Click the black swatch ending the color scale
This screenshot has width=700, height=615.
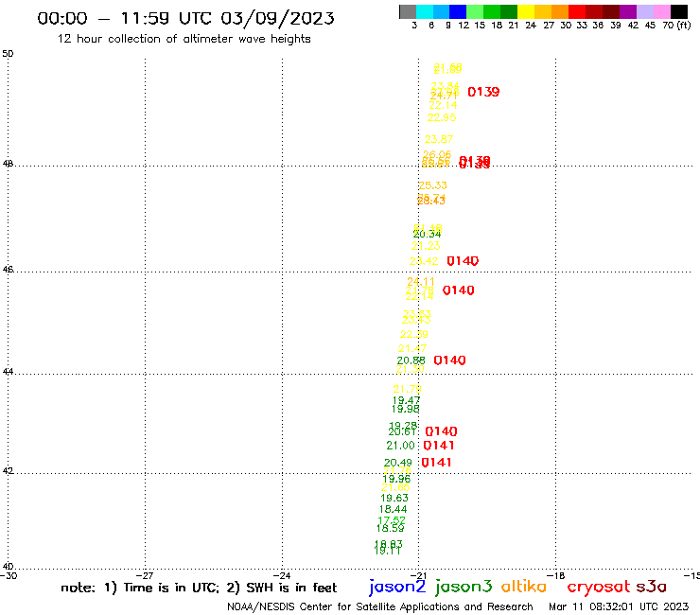tap(679, 11)
